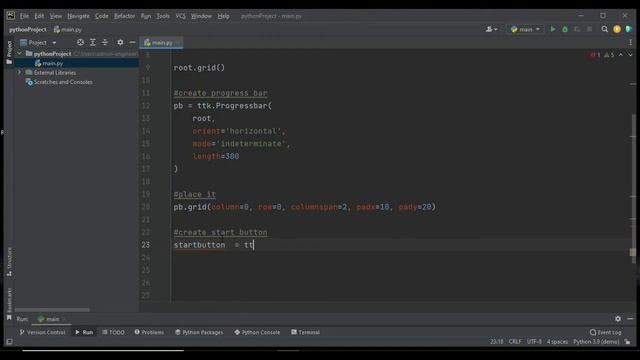
Task: Open the Refactor menu
Action: coord(124,16)
